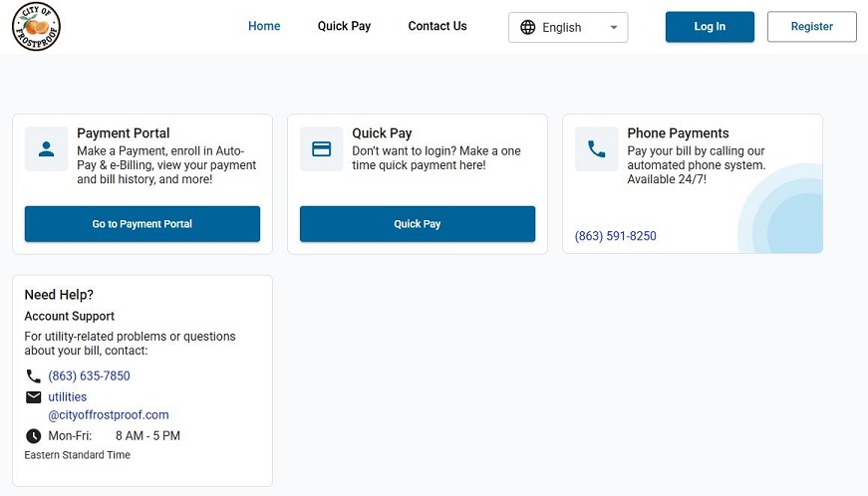Go to the Home nav item

(264, 26)
